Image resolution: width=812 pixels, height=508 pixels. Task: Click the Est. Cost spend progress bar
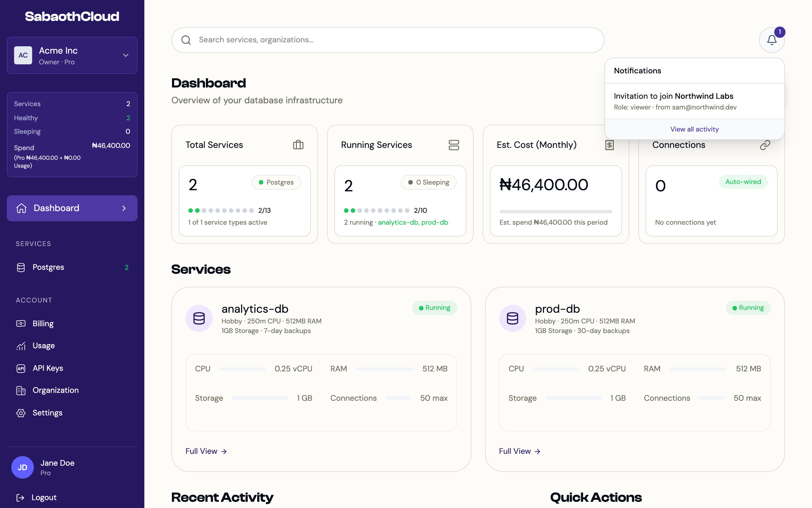point(556,212)
